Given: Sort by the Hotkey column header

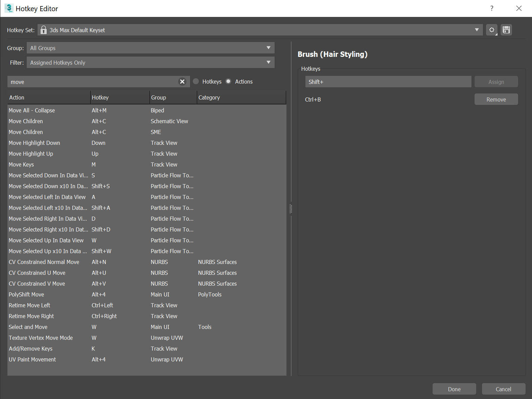Looking at the screenshot, I should point(120,97).
